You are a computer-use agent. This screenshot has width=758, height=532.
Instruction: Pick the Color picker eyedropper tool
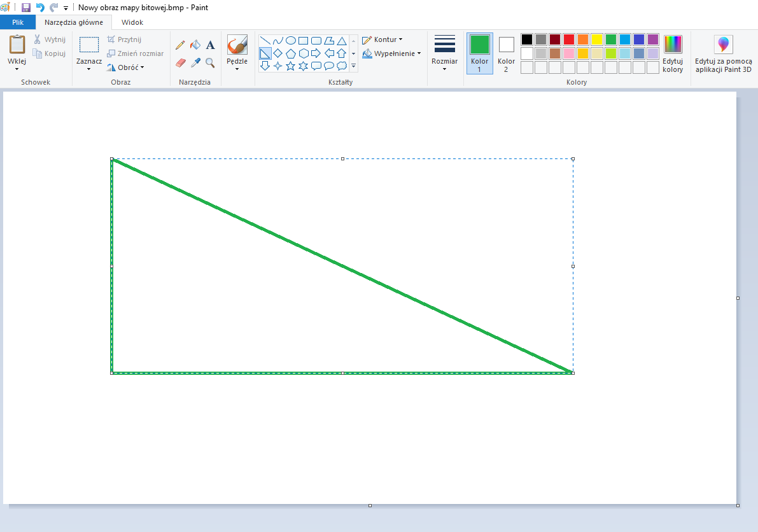(195, 63)
